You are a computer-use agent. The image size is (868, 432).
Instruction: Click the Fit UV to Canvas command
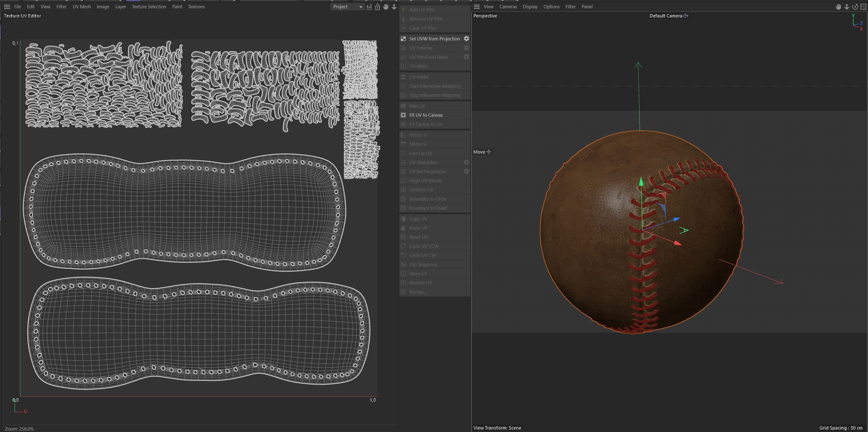(x=426, y=115)
